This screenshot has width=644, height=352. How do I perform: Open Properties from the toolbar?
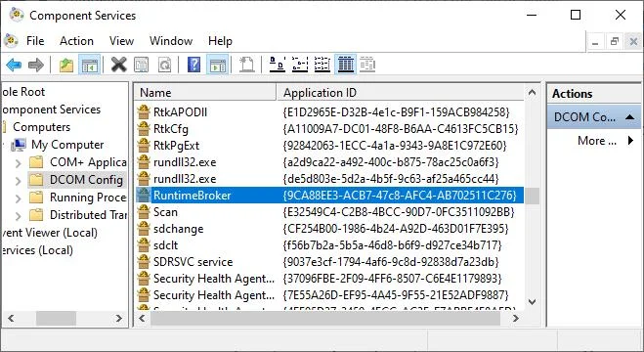[x=142, y=65]
